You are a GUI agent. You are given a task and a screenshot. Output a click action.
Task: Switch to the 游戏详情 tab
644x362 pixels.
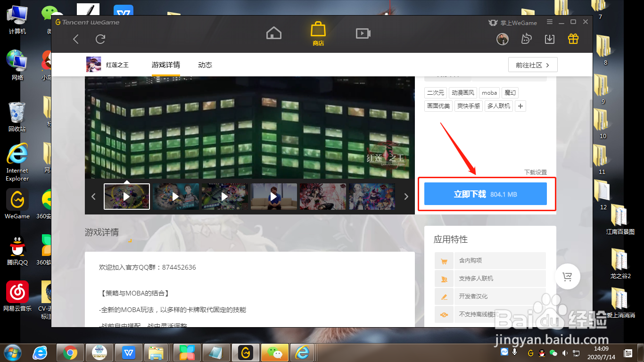tap(166, 65)
